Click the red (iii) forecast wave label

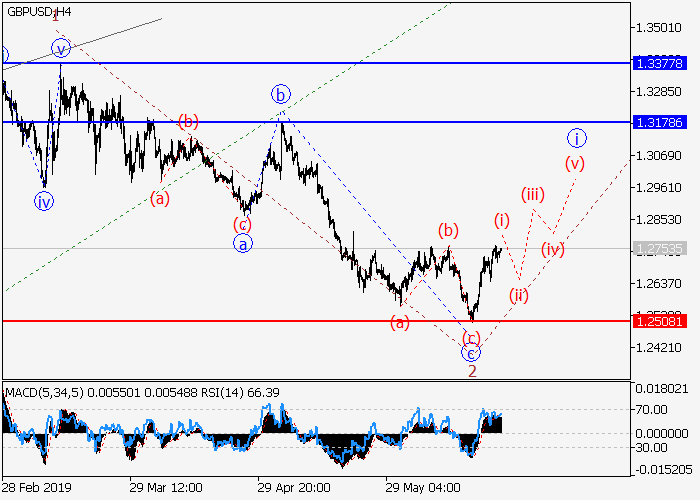(x=532, y=194)
